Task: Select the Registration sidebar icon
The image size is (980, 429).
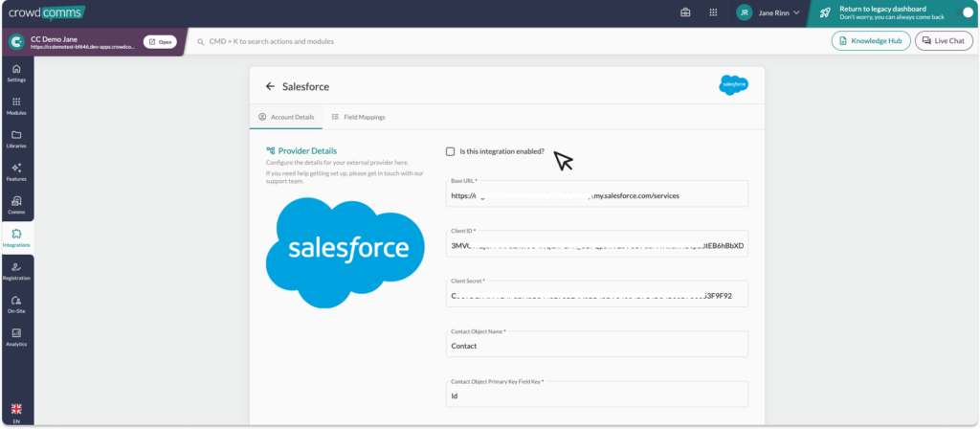Action: [x=16, y=270]
